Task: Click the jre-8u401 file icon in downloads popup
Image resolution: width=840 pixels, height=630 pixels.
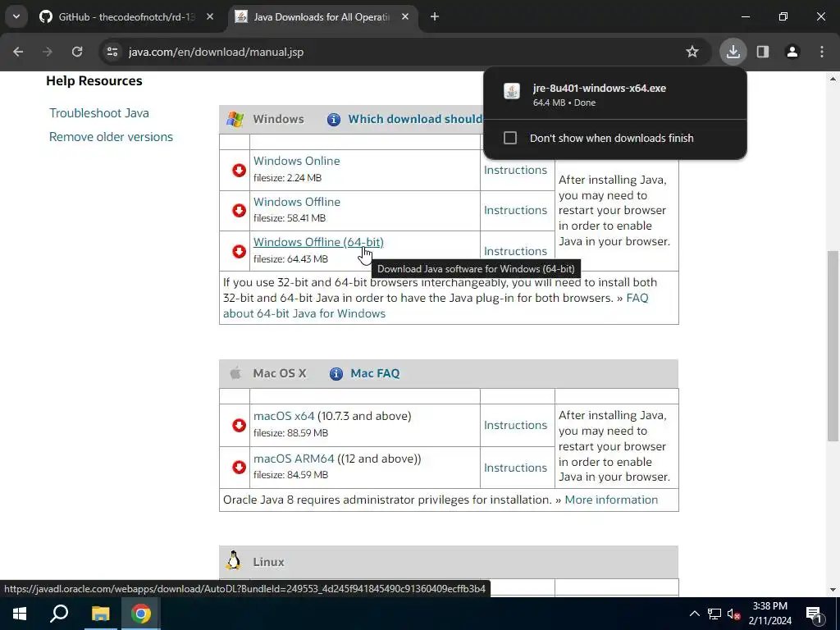Action: [512, 92]
